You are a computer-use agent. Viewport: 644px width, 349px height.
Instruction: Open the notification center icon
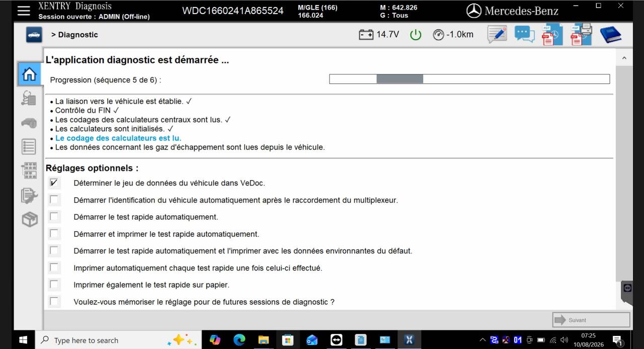click(617, 340)
